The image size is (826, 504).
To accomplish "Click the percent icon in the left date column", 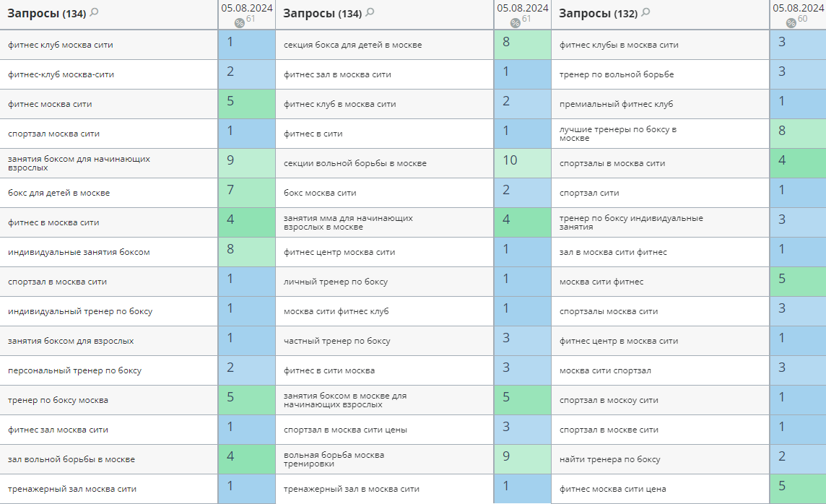I will point(240,22).
